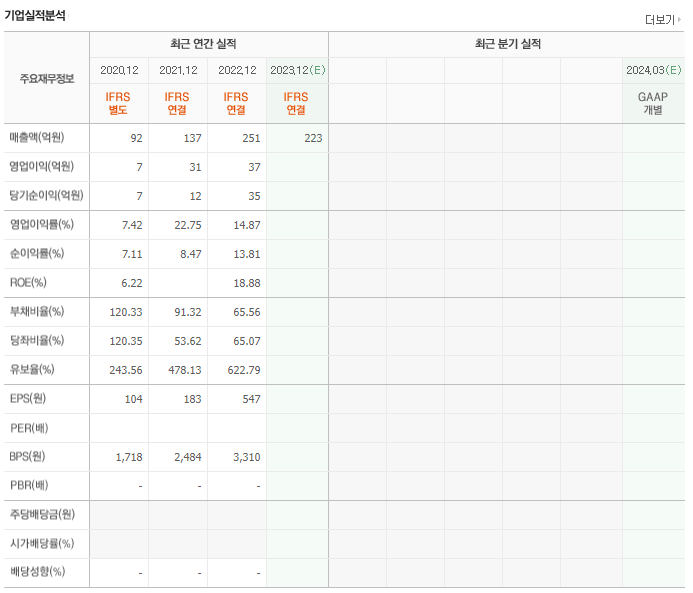Select the 부채비율 value 91.32

[x=188, y=312]
